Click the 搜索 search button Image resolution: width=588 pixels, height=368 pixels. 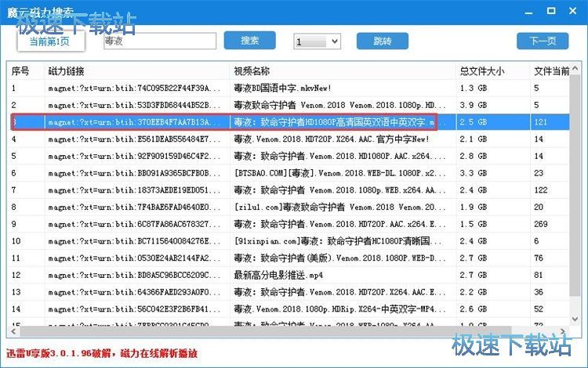click(x=250, y=41)
